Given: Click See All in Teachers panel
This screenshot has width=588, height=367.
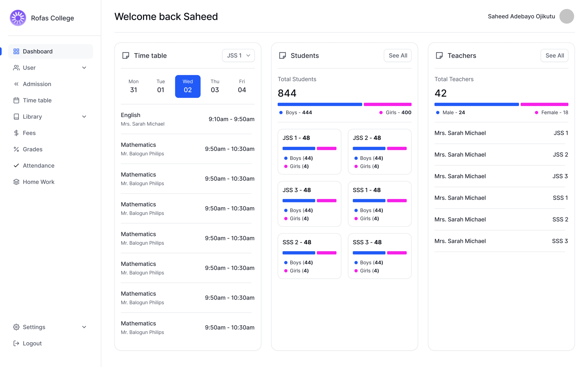Looking at the screenshot, I should pos(554,56).
